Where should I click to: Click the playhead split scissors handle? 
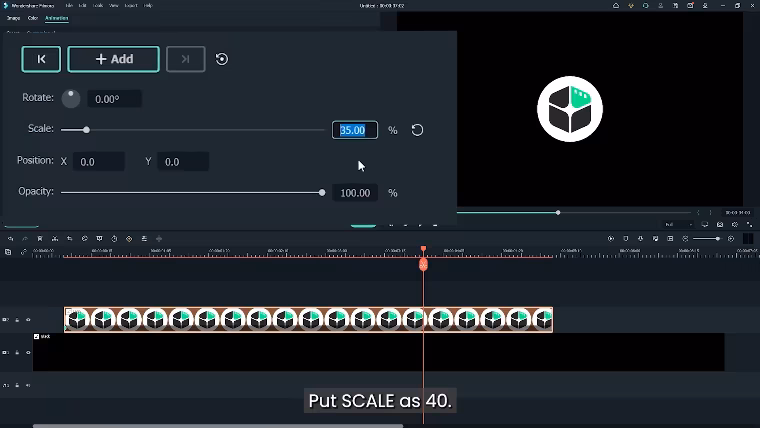click(x=423, y=265)
